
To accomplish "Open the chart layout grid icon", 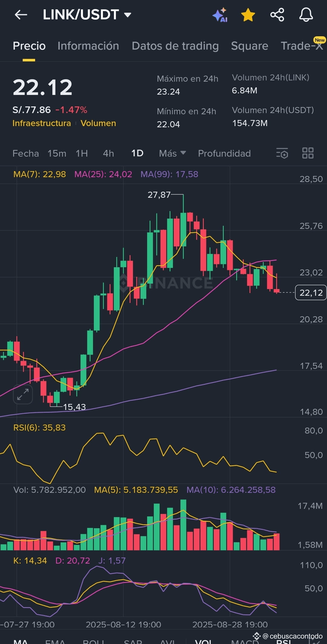I will (308, 153).
